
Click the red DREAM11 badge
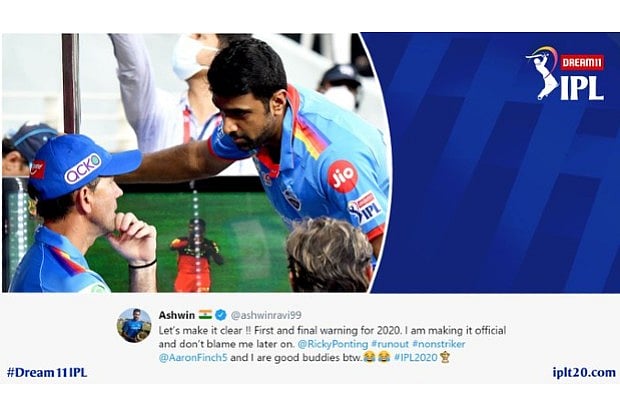pos(582,62)
